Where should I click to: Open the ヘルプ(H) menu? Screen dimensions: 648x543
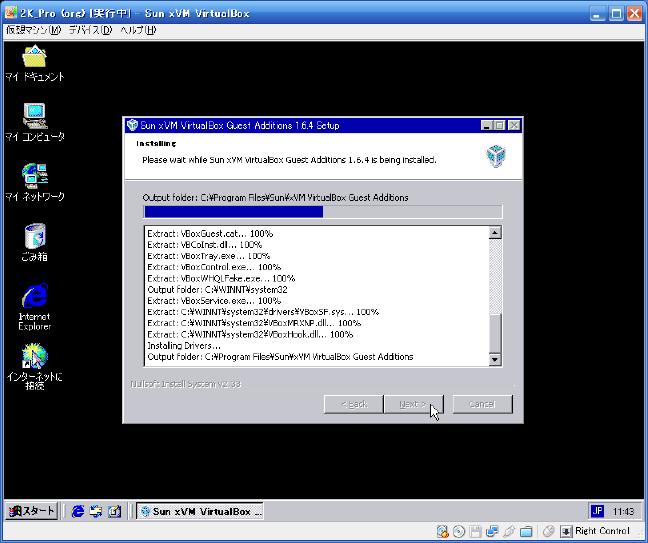coord(138,30)
